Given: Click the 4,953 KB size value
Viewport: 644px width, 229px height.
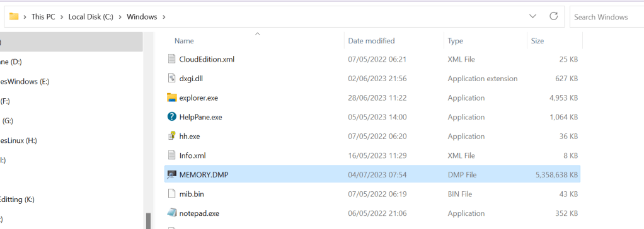Looking at the screenshot, I should pyautogui.click(x=565, y=98).
